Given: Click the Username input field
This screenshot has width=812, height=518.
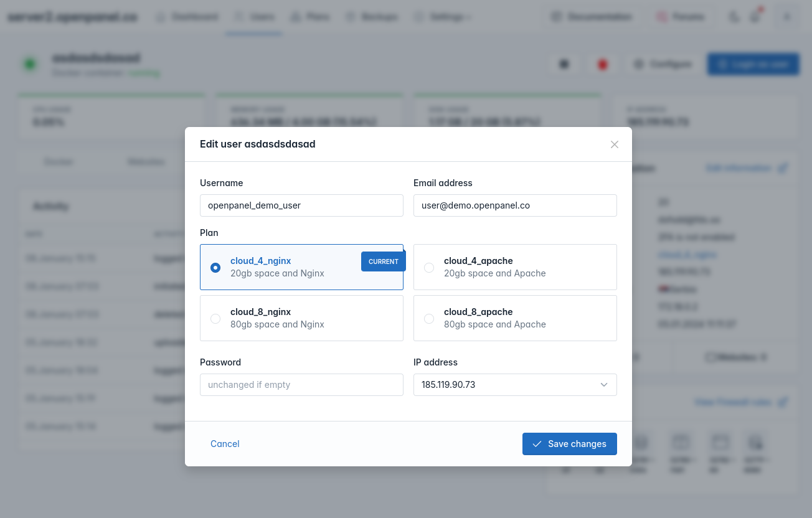Looking at the screenshot, I should (301, 205).
